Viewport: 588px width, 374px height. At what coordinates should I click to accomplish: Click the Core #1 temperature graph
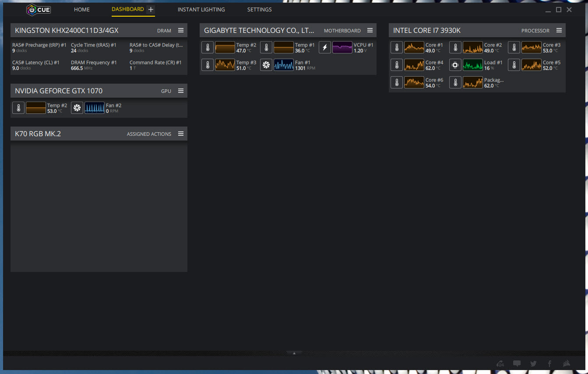[x=414, y=47]
